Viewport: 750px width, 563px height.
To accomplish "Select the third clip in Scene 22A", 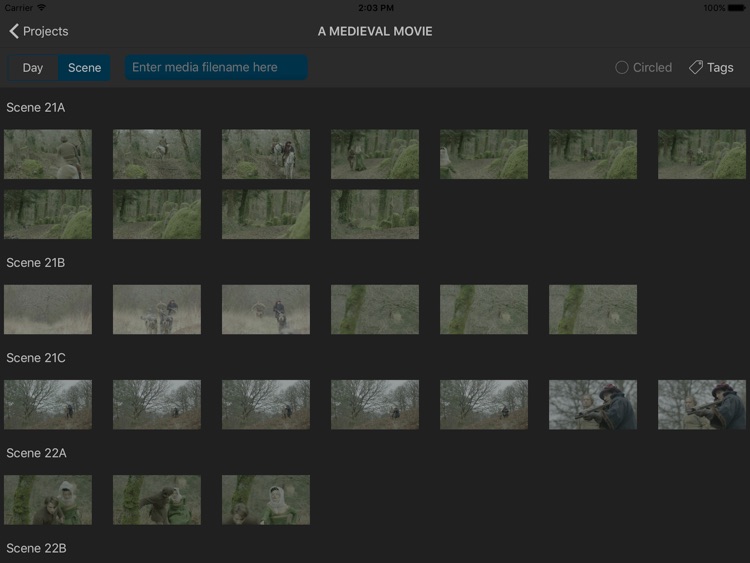I will tap(266, 499).
